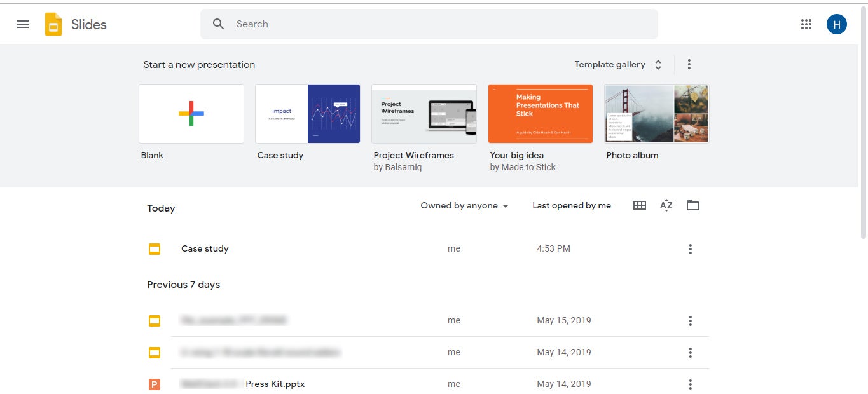This screenshot has width=868, height=394.
Task: Switch to grid view
Action: (x=640, y=205)
